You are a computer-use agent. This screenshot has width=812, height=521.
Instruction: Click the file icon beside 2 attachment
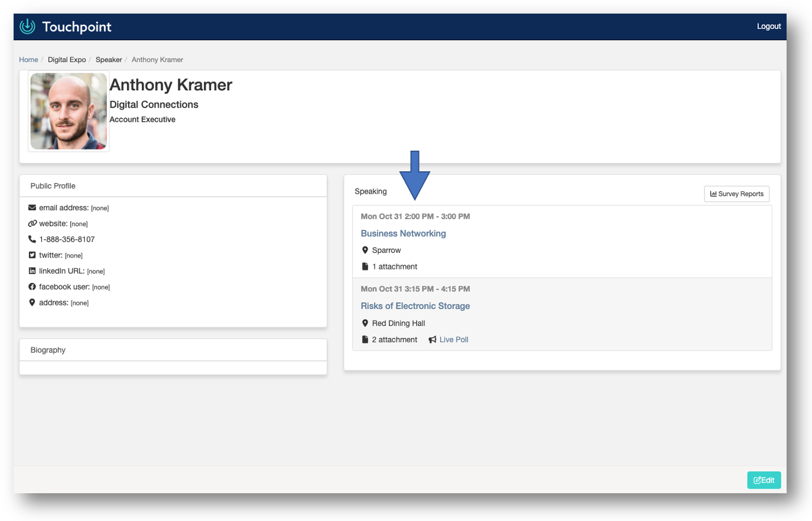click(365, 340)
